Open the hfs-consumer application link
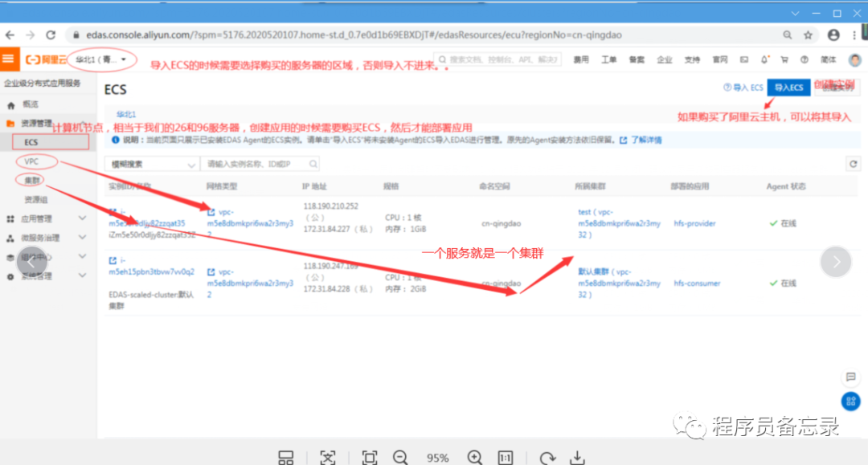The image size is (868, 465). (697, 283)
